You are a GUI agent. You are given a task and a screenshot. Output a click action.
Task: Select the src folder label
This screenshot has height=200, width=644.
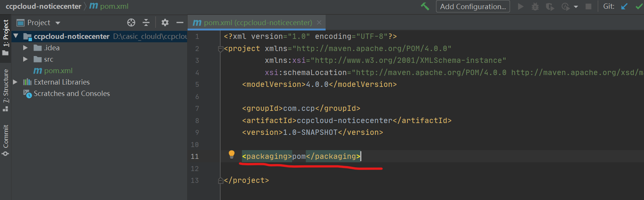coord(49,59)
